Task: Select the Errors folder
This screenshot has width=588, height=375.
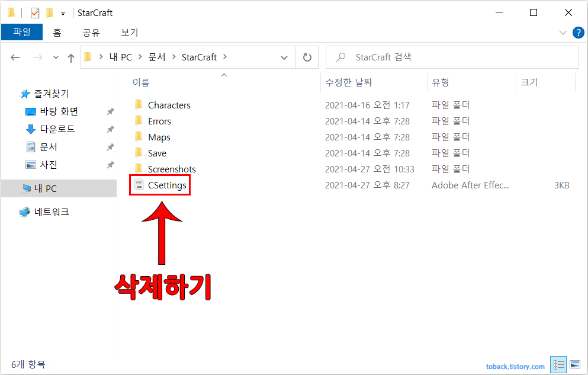Action: point(159,121)
